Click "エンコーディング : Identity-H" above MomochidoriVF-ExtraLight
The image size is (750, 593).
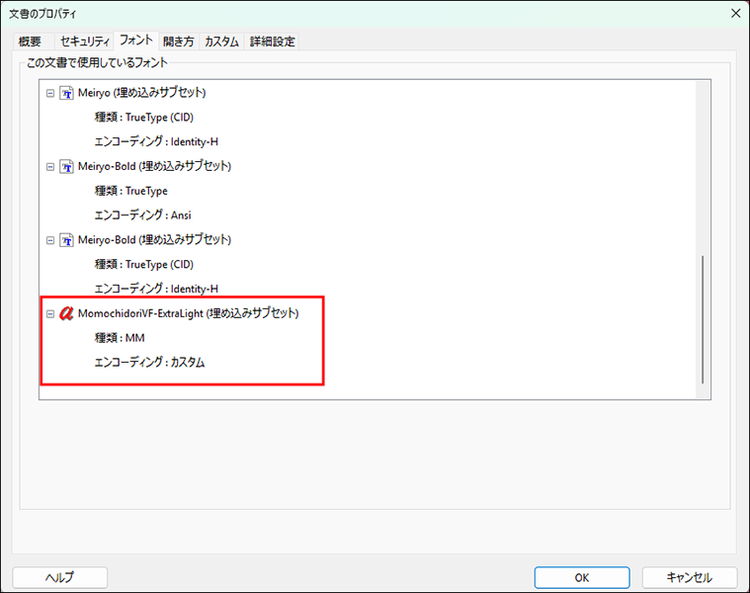click(156, 289)
